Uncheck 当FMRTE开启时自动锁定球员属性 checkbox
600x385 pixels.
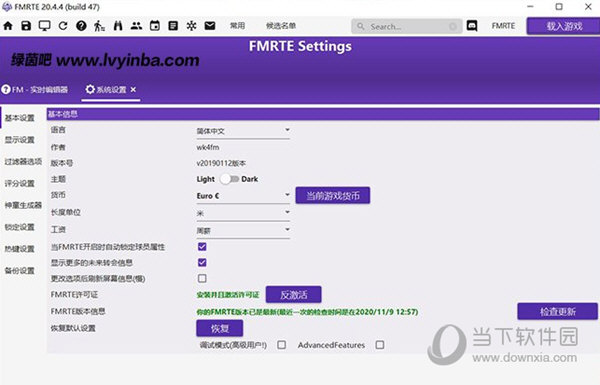pyautogui.click(x=202, y=246)
